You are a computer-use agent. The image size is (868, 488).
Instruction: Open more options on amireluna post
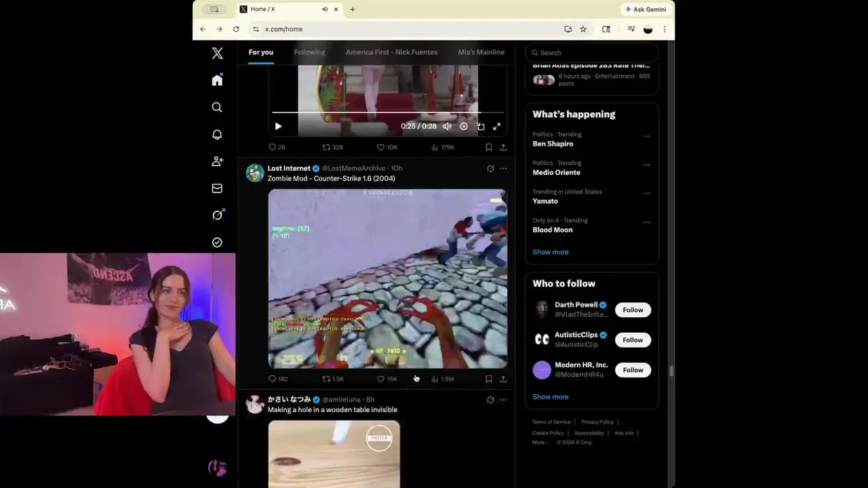503,400
